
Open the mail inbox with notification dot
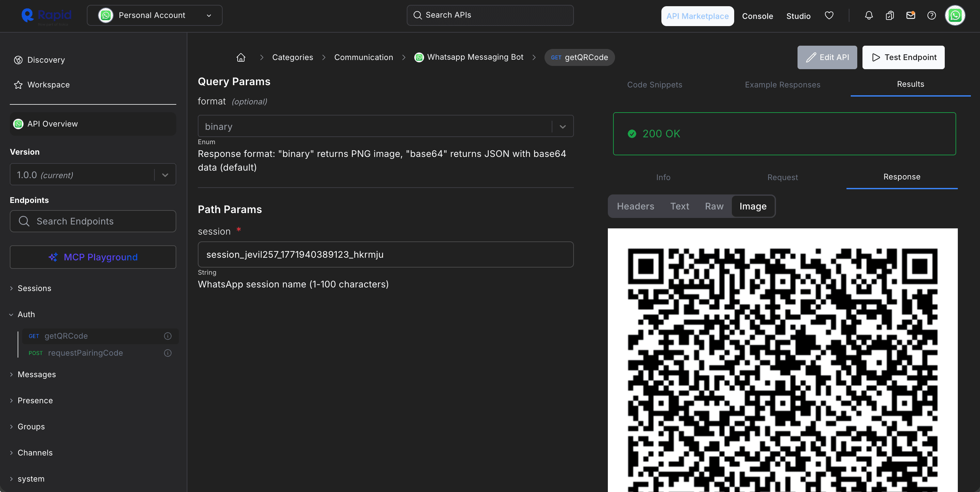pos(911,15)
